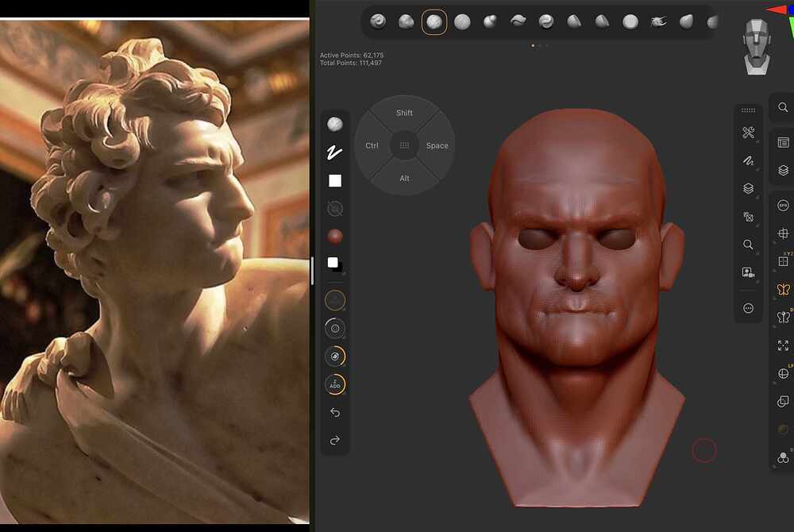The height and width of the screenshot is (532, 794).
Task: Click the Total Points: 111,497 readout
Action: [x=350, y=63]
